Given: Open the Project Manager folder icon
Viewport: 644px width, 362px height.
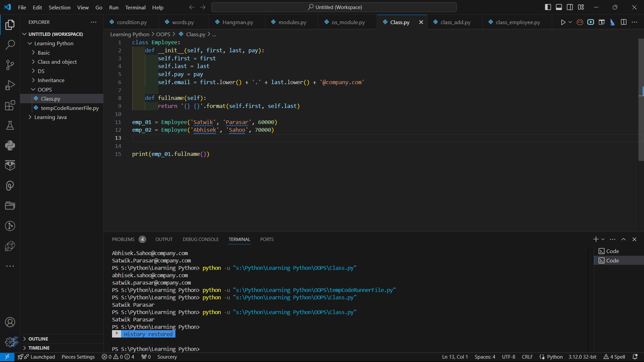Looking at the screenshot, I should [10, 206].
